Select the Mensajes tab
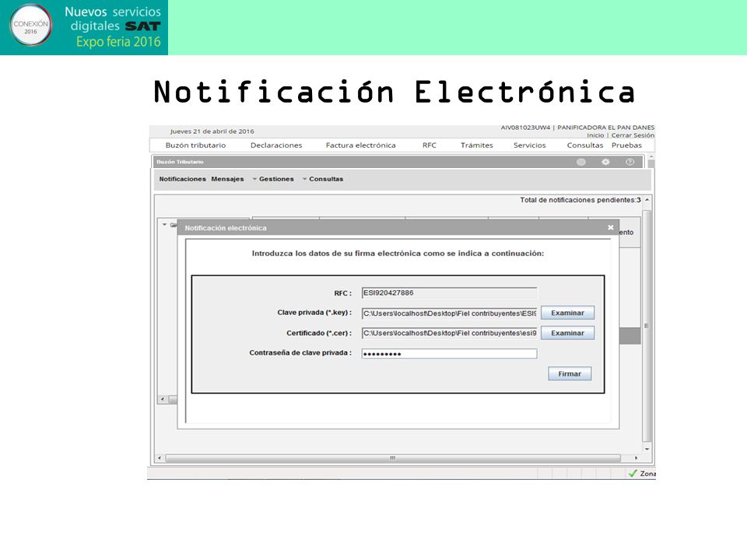 (x=227, y=179)
